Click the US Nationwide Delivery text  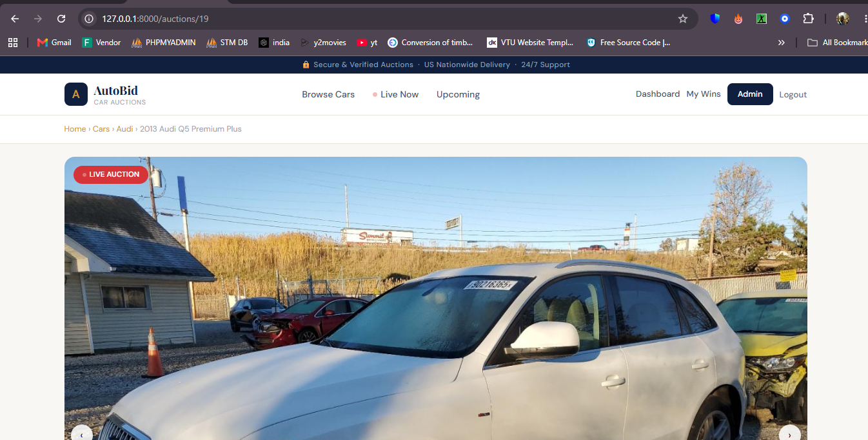pos(467,65)
